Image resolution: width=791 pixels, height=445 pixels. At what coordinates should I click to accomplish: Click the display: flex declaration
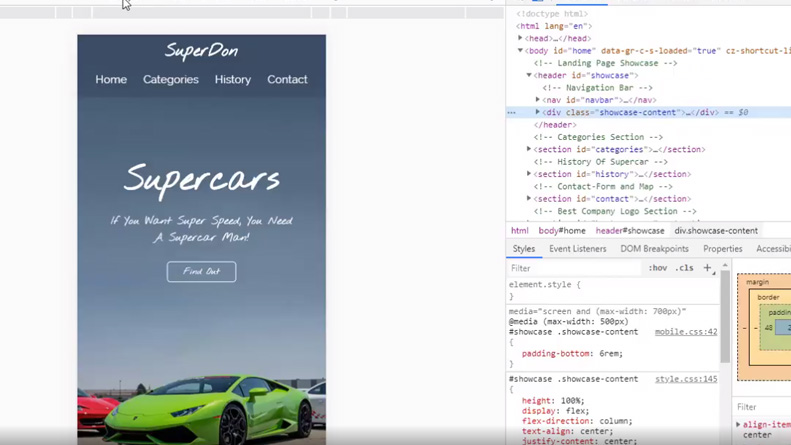pos(555,411)
